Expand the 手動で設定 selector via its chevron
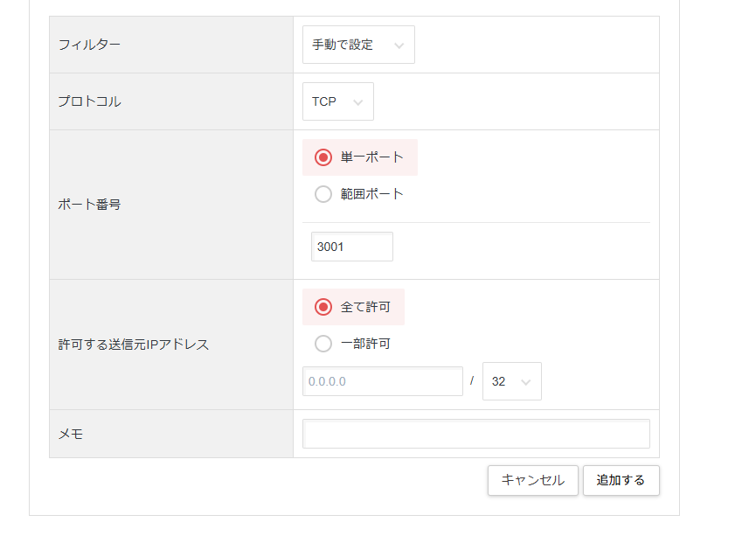 coord(401,44)
